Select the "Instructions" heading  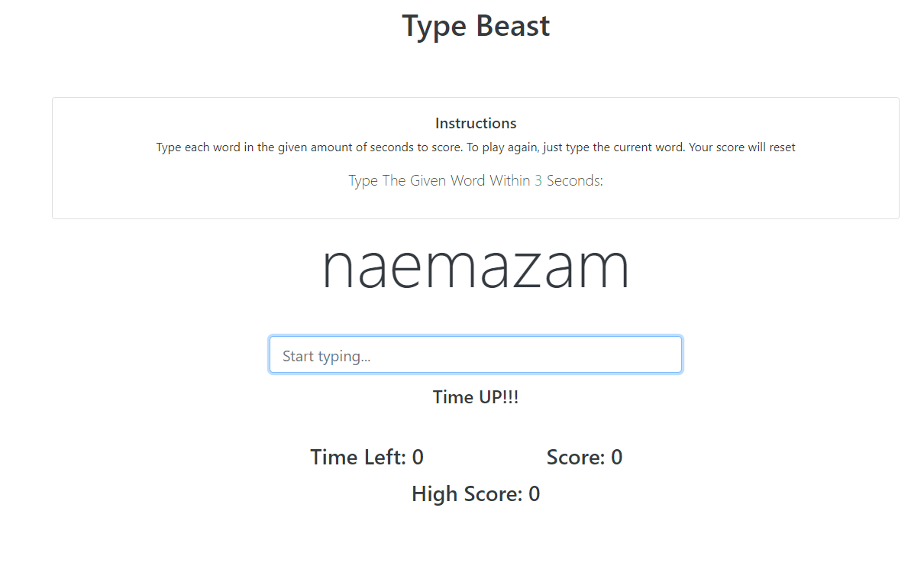point(475,123)
